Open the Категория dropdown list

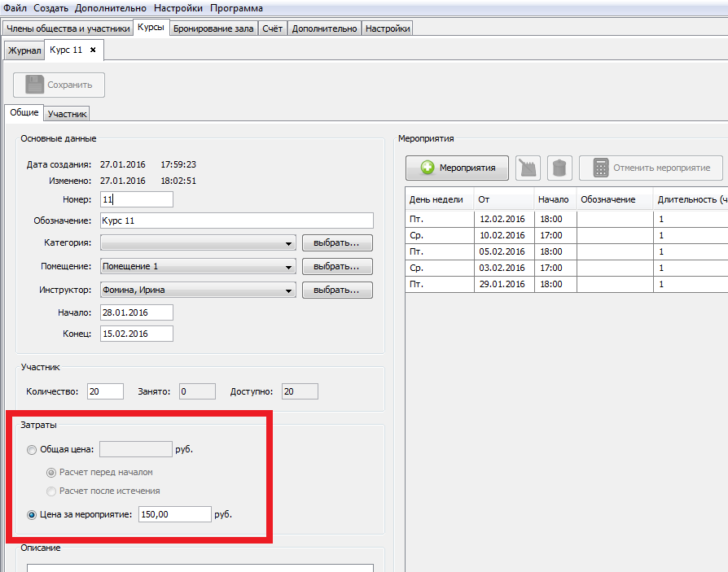tap(198, 242)
